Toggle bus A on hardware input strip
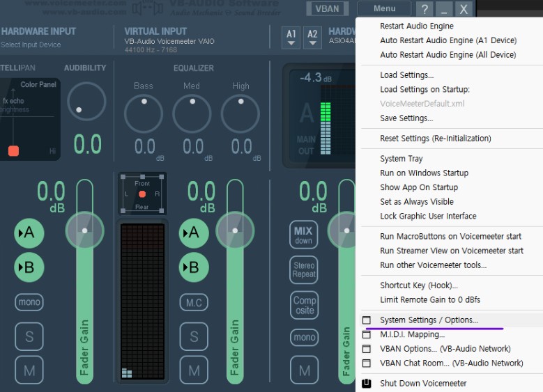 [x=29, y=233]
